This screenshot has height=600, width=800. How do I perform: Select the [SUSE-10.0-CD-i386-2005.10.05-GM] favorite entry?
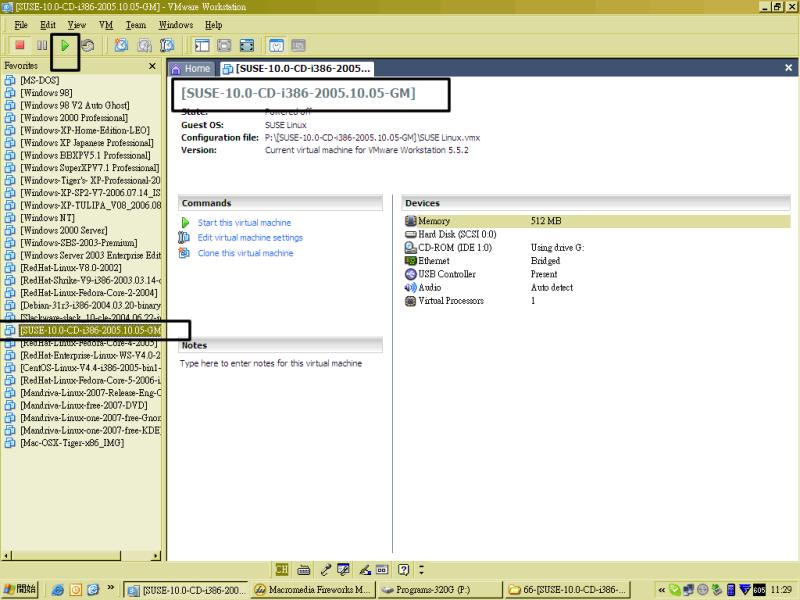(90, 331)
